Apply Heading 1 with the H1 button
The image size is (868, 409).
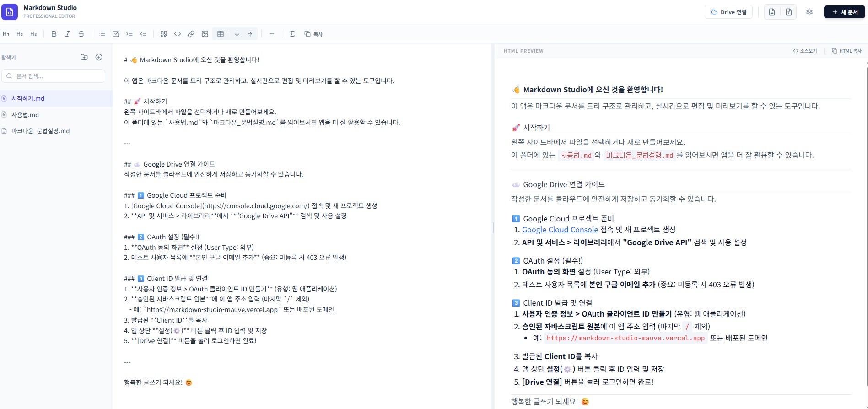pyautogui.click(x=6, y=34)
